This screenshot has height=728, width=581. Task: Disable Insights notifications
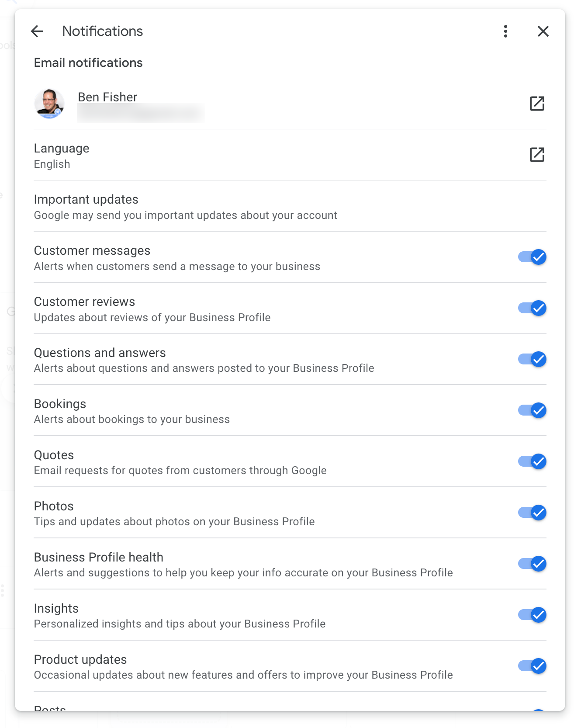pos(532,615)
